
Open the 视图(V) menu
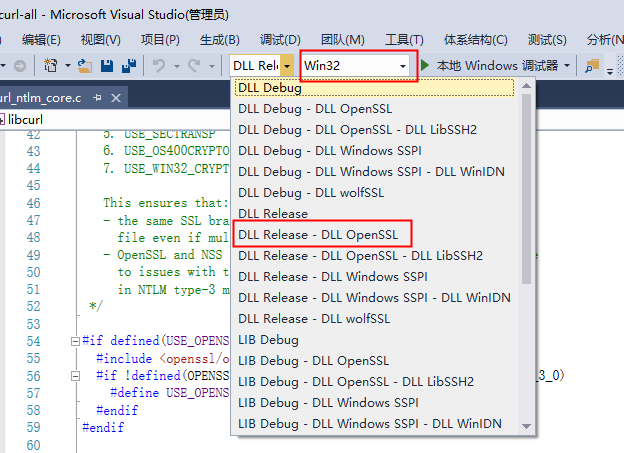(101, 40)
